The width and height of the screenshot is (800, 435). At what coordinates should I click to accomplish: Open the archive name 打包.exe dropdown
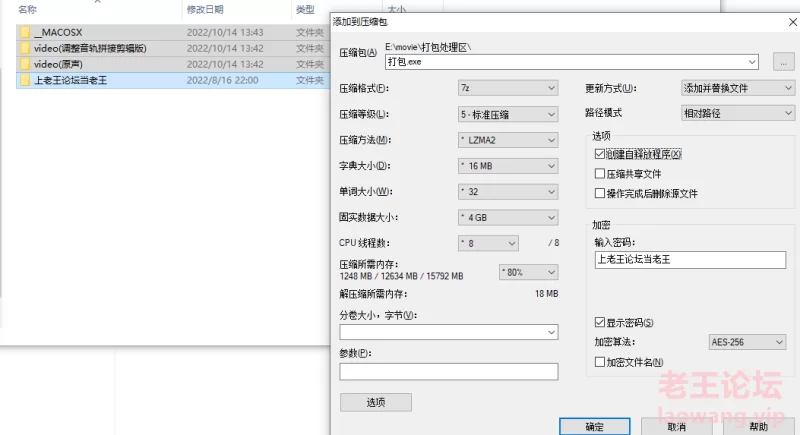click(752, 62)
